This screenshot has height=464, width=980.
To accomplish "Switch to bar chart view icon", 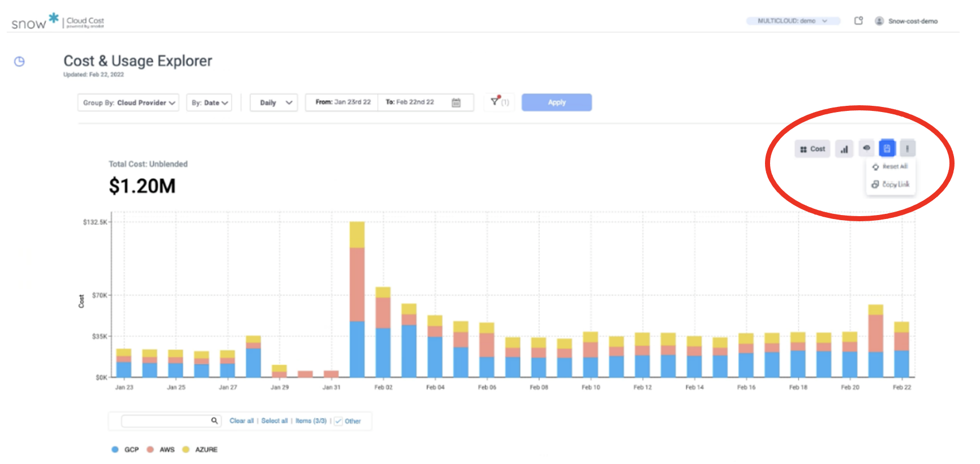I will point(844,149).
